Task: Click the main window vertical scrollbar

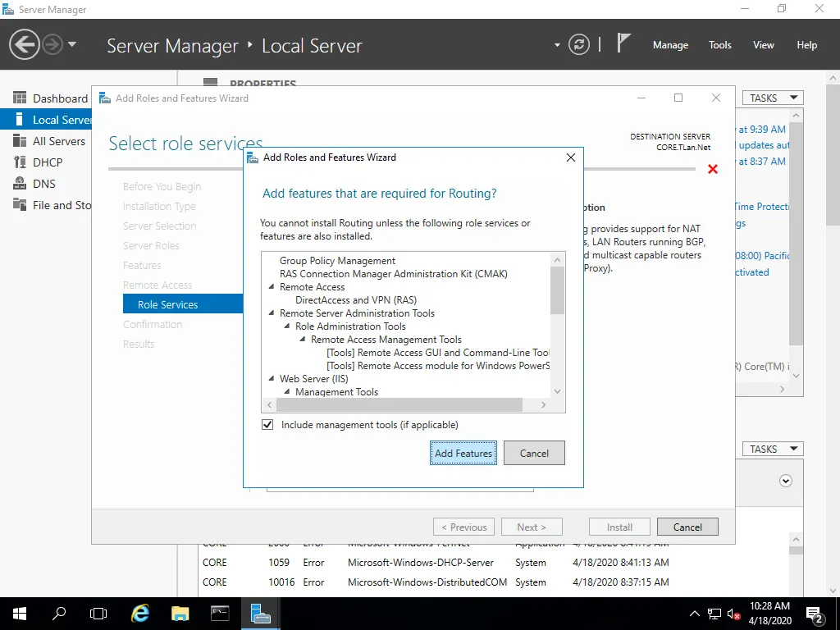Action: point(833,157)
